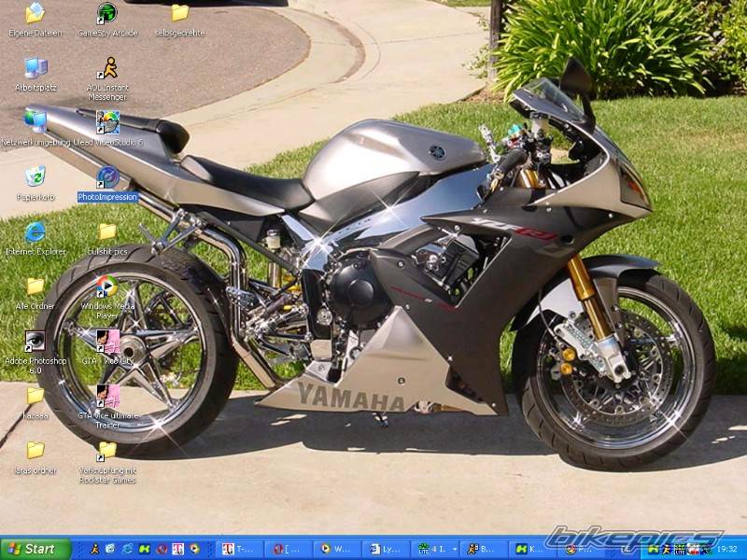Open the bullshit pics folder
747x560 pixels.
point(107,238)
